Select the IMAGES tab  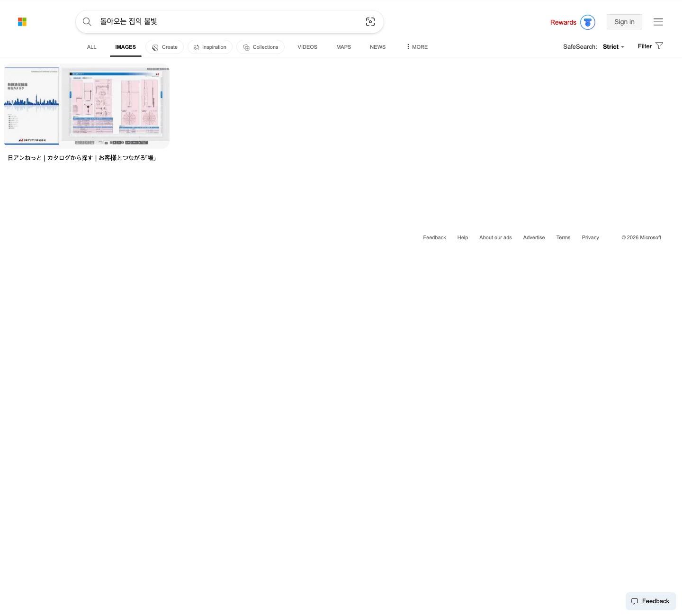(x=126, y=47)
